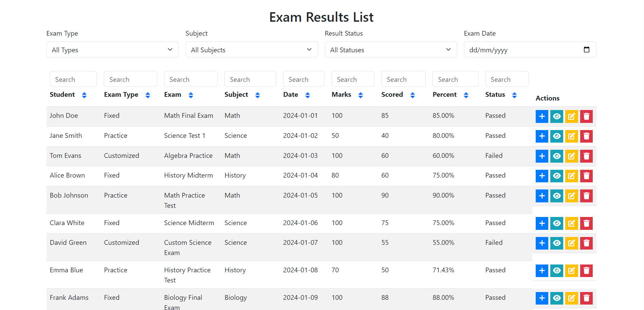The image size is (644, 310).
Task: View Jane Smith's exam result details
Action: 557,136
